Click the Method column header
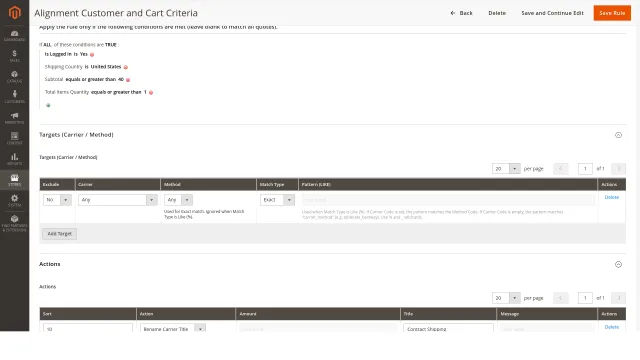The height and width of the screenshot is (360, 640). pos(208,184)
